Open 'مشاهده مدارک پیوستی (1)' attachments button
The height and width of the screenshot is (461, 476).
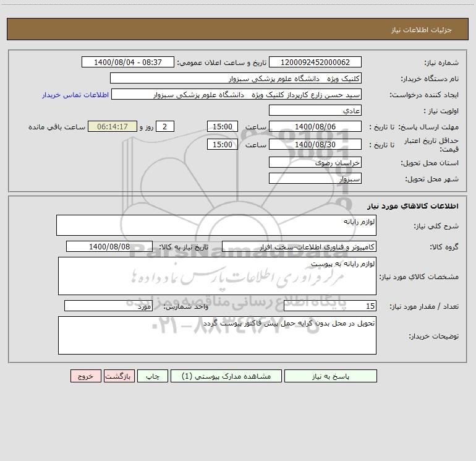tap(226, 376)
